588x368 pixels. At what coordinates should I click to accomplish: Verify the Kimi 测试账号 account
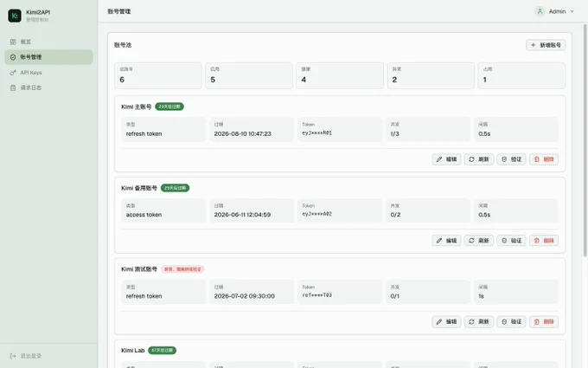[x=512, y=321]
